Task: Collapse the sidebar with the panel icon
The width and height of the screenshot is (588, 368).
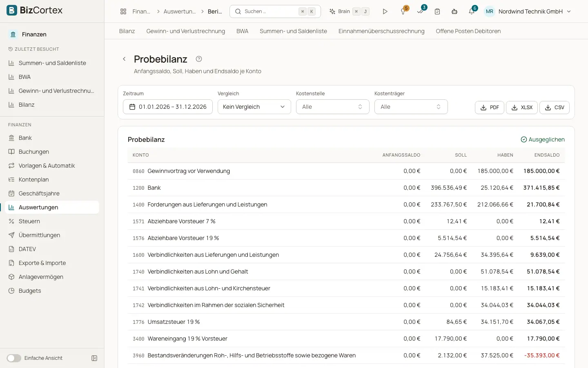Action: (x=94, y=358)
